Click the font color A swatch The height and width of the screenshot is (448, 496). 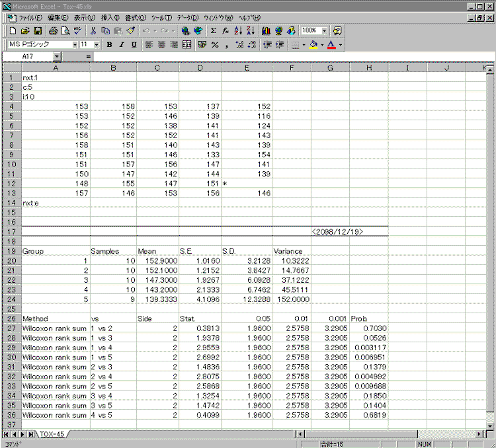click(x=330, y=45)
